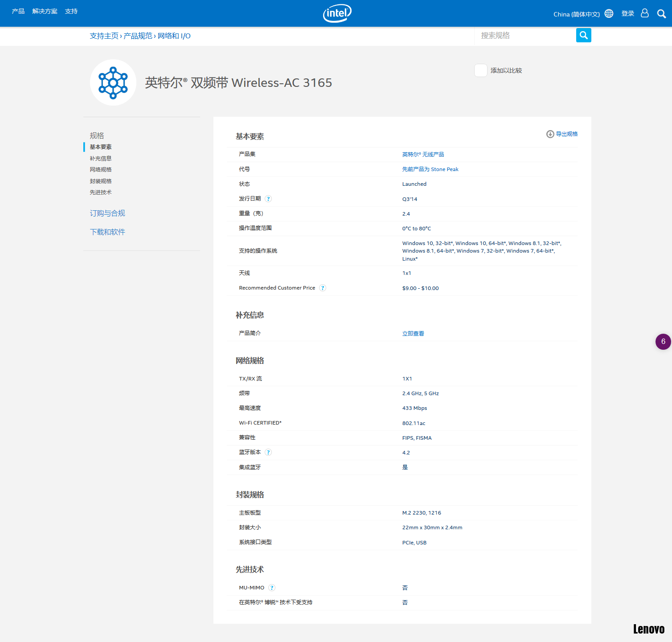Click the 2.4 GHz, 5 GHz band value
The width and height of the screenshot is (672, 642).
pos(420,393)
